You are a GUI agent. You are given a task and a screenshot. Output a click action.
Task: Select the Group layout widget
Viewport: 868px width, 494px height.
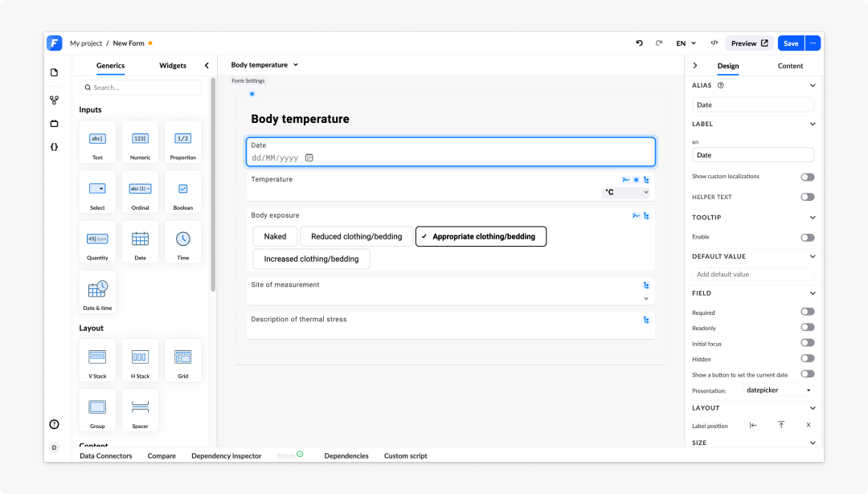pos(97,410)
